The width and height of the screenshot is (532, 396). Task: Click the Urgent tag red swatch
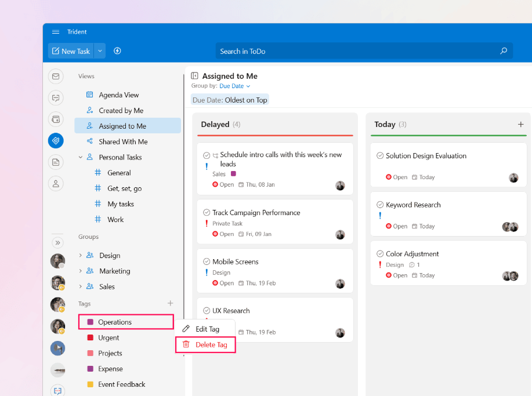click(x=91, y=337)
